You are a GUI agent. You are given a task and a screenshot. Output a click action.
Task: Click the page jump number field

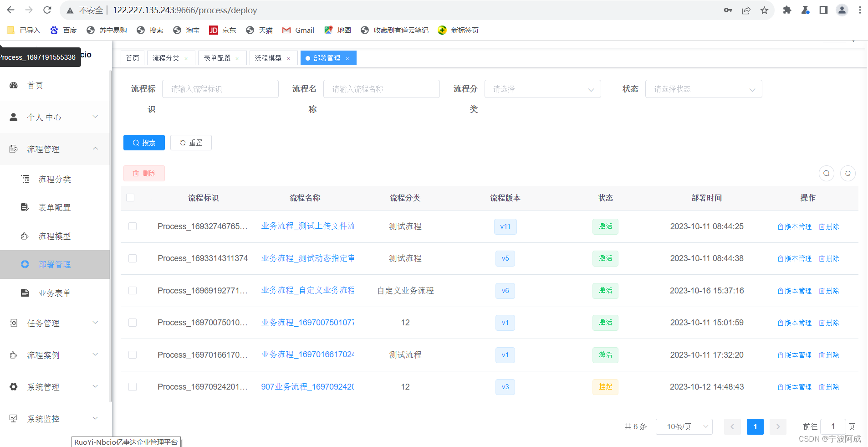(x=833, y=426)
